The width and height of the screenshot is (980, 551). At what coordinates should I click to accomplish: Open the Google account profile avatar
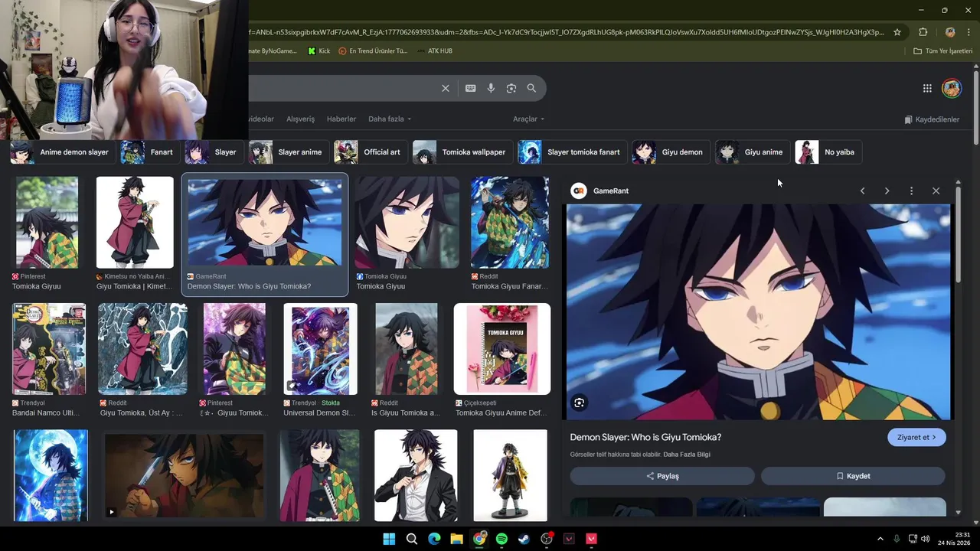[x=952, y=88]
